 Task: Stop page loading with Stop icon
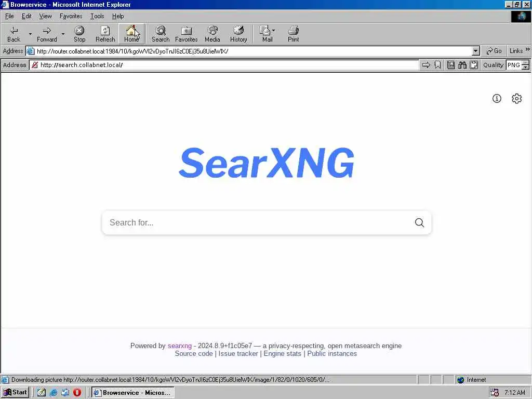pyautogui.click(x=79, y=34)
